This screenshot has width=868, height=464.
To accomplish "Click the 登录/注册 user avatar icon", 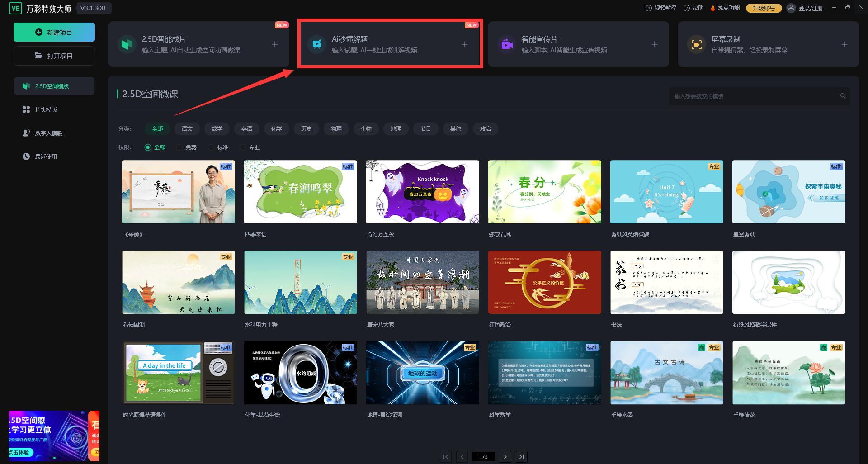I will tap(791, 8).
